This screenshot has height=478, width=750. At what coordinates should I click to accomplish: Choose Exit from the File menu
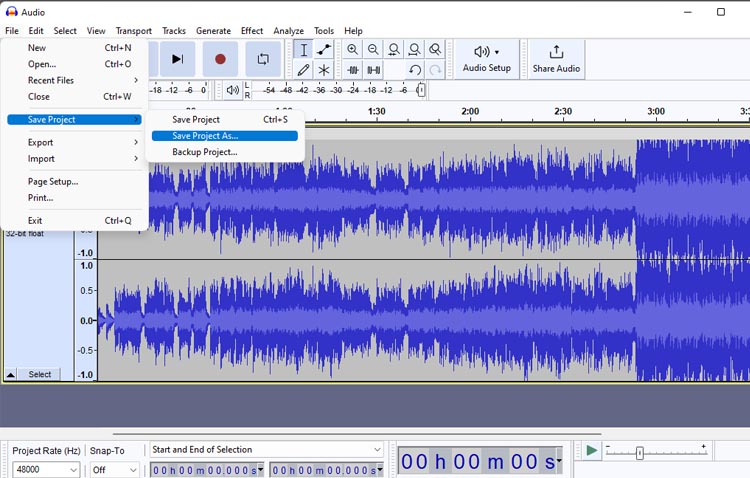[74, 221]
